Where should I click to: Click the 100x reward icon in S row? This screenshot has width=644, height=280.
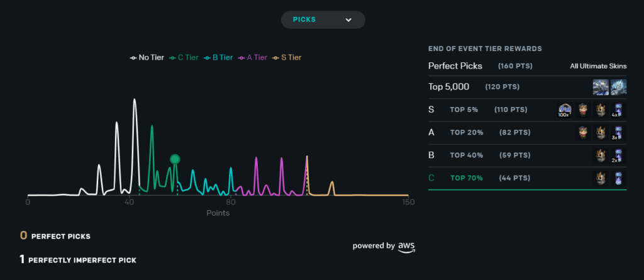pyautogui.click(x=564, y=110)
